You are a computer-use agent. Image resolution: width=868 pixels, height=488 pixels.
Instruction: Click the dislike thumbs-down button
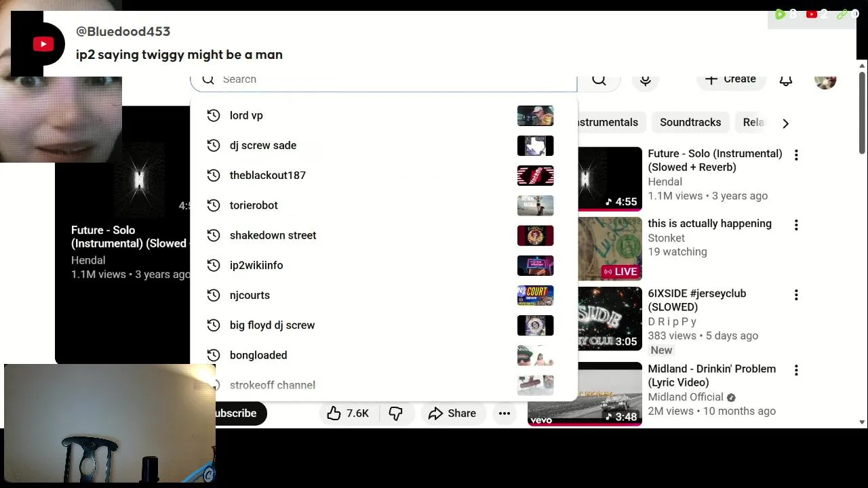(395, 413)
